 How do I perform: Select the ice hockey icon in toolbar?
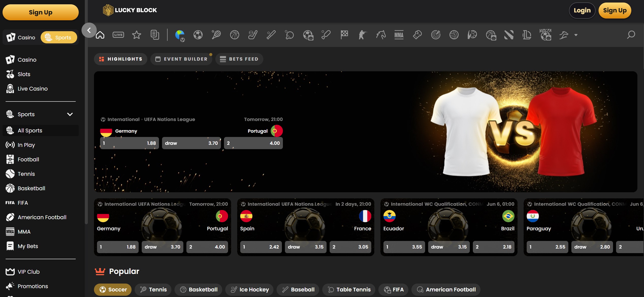(253, 35)
